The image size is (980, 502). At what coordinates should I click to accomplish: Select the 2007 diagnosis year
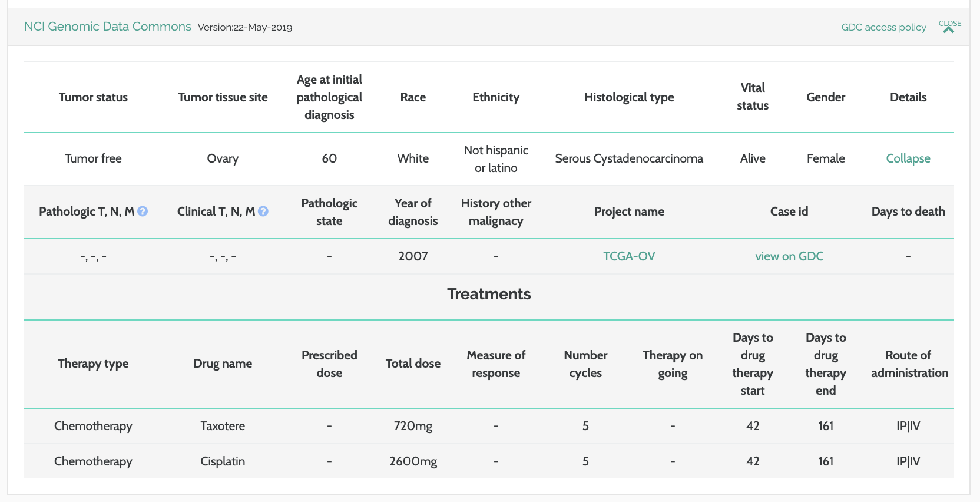(413, 256)
